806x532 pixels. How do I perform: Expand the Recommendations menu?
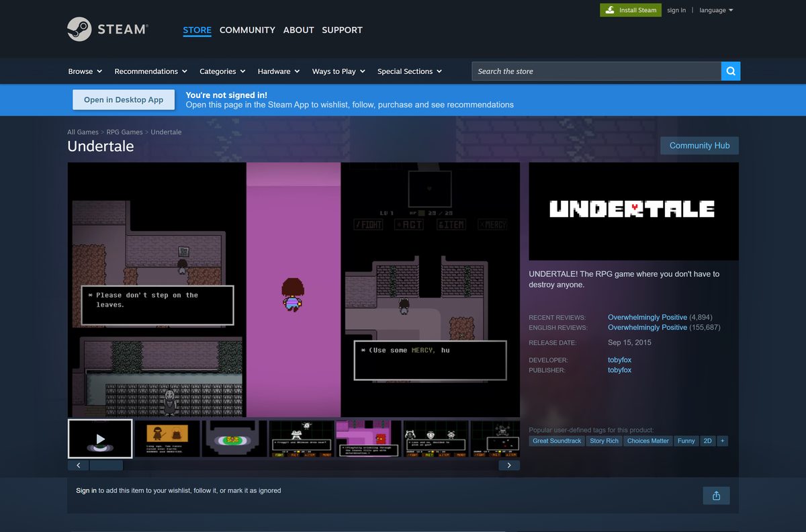tap(151, 71)
